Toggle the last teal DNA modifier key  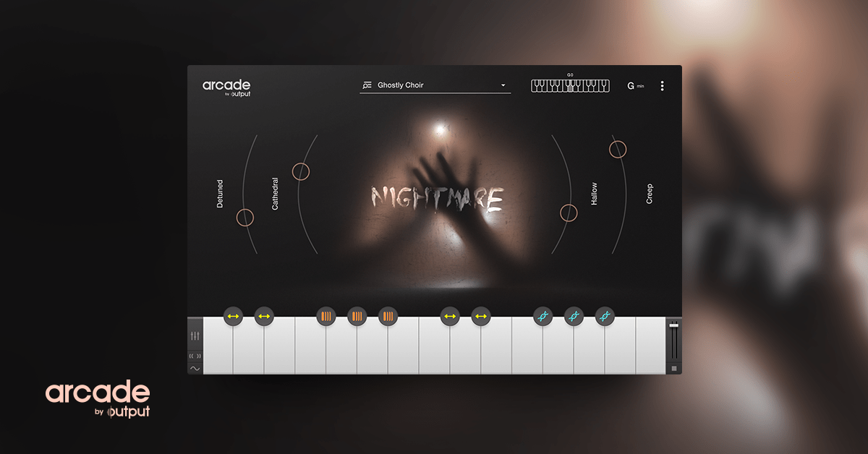(605, 317)
